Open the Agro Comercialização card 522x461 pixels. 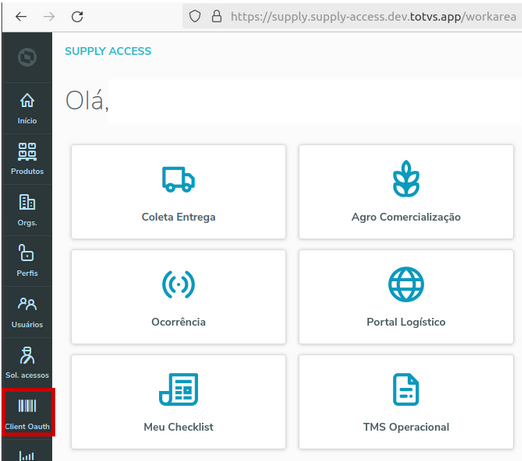pyautogui.click(x=406, y=192)
